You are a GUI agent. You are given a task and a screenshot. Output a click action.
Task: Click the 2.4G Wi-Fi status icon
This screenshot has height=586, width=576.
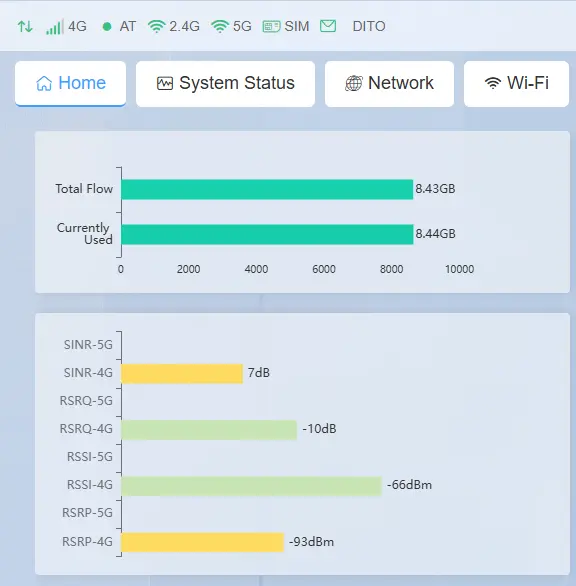(x=156, y=27)
